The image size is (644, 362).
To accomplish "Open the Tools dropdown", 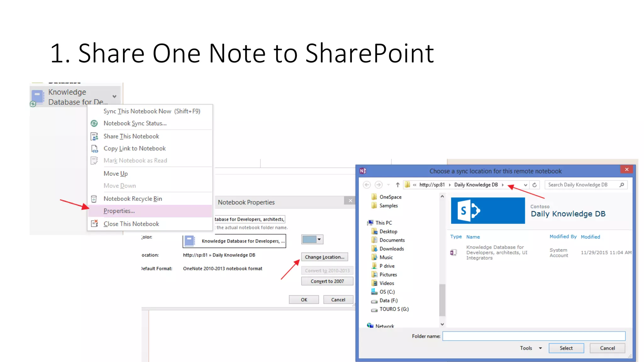I will coord(531,348).
